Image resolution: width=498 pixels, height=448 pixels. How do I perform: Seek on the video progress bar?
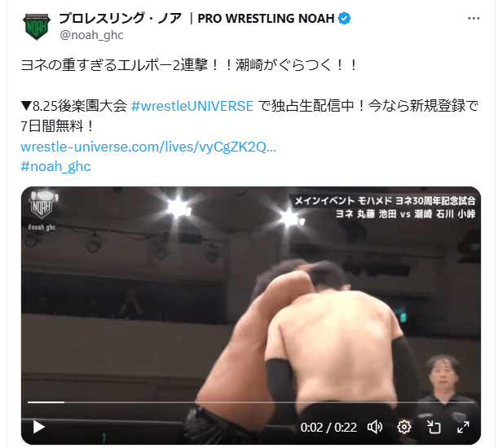tap(251, 402)
